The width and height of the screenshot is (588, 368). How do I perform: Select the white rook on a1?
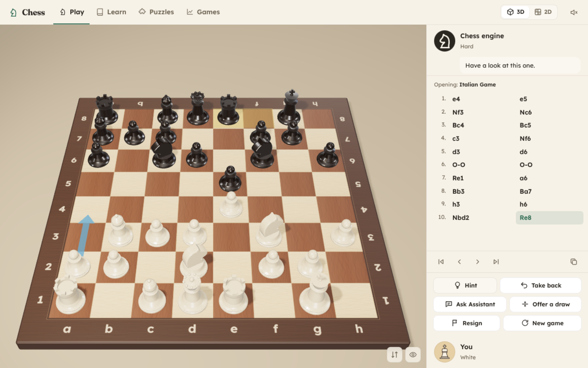pyautogui.click(x=69, y=295)
